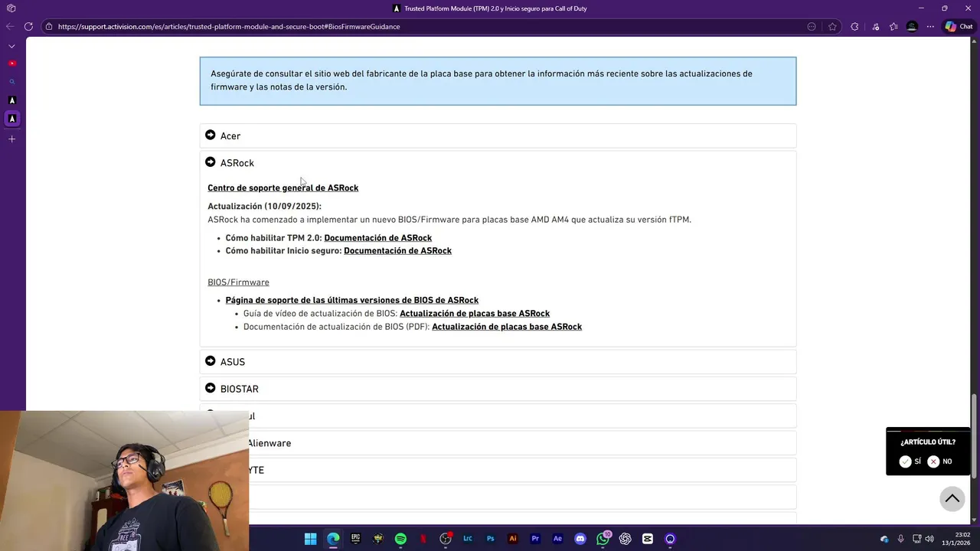
Task: Open the network tray icon
Action: 916,539
